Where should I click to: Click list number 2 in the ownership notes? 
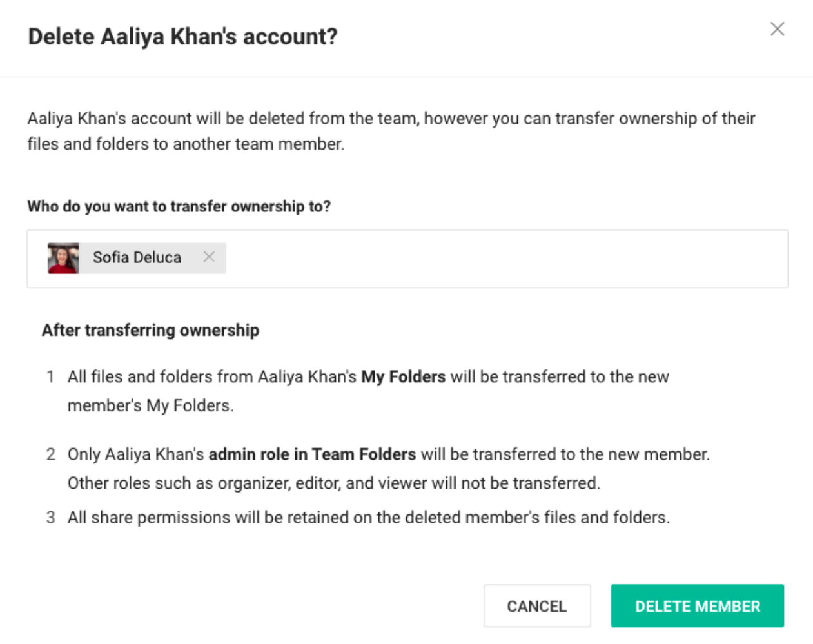51,454
